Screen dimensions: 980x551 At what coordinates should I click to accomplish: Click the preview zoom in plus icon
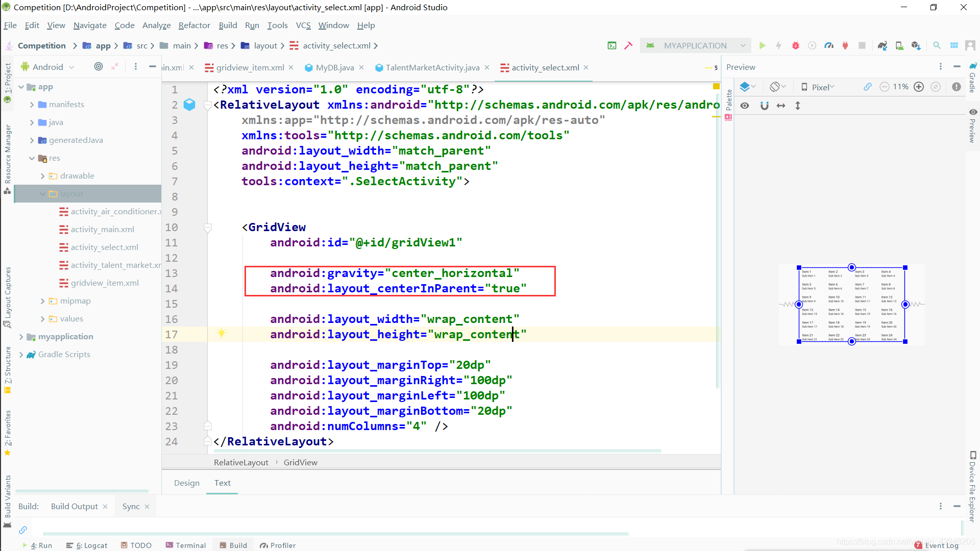pyautogui.click(x=919, y=87)
